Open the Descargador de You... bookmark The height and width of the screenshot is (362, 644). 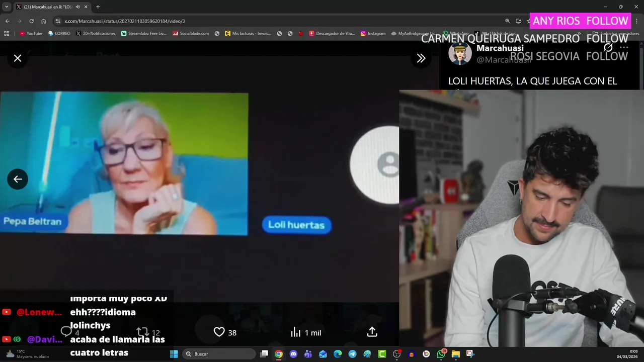332,34
